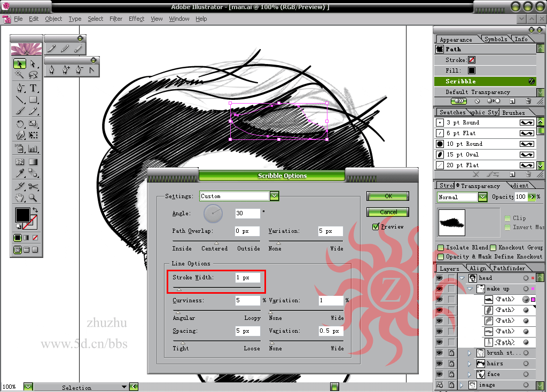The image size is (547, 392).
Task: Click the swap fill and stroke arrow
Action: [35, 210]
